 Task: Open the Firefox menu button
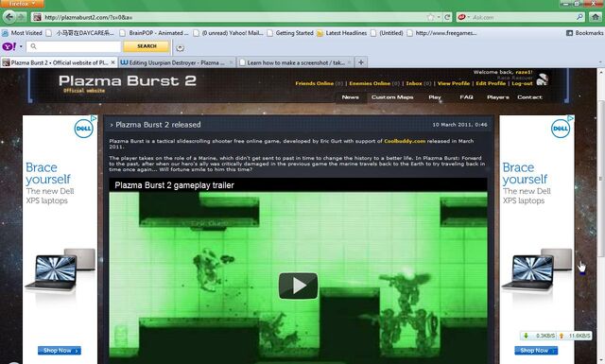pyautogui.click(x=22, y=4)
